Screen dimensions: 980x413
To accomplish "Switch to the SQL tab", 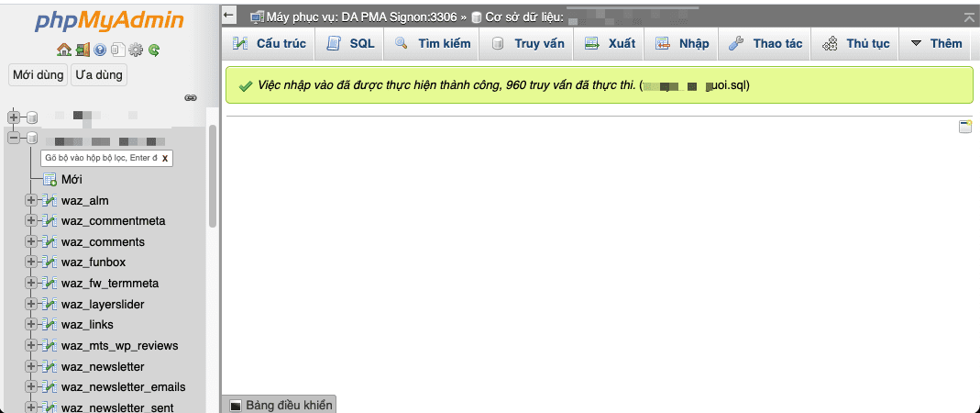I will click(351, 43).
